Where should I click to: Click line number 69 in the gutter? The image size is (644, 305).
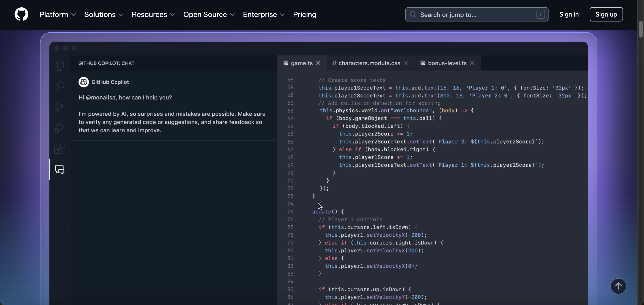290,165
